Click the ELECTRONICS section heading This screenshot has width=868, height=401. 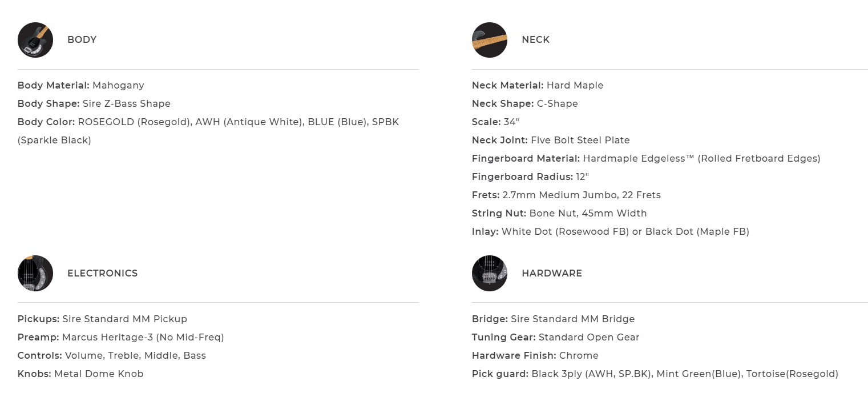click(102, 273)
